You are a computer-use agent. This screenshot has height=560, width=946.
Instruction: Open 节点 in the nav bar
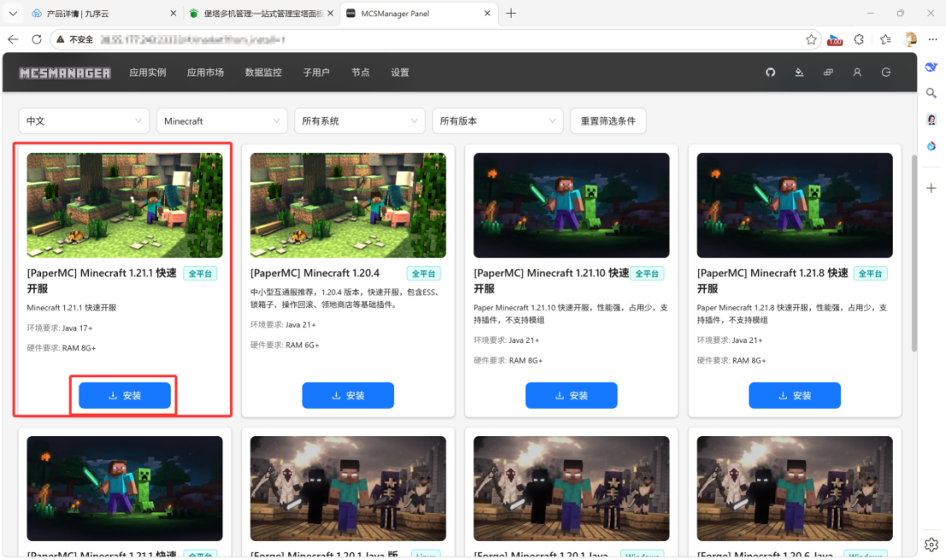[360, 73]
